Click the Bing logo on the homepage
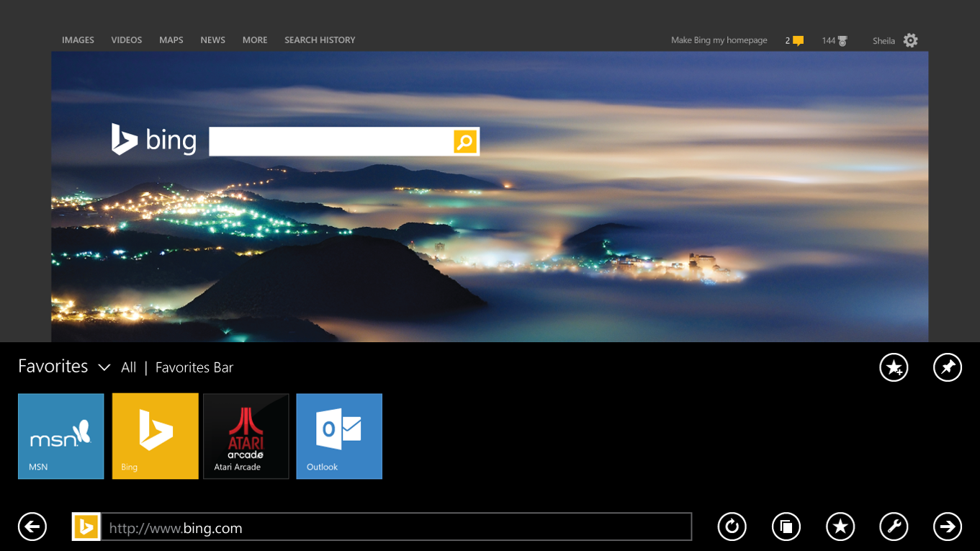 154,139
